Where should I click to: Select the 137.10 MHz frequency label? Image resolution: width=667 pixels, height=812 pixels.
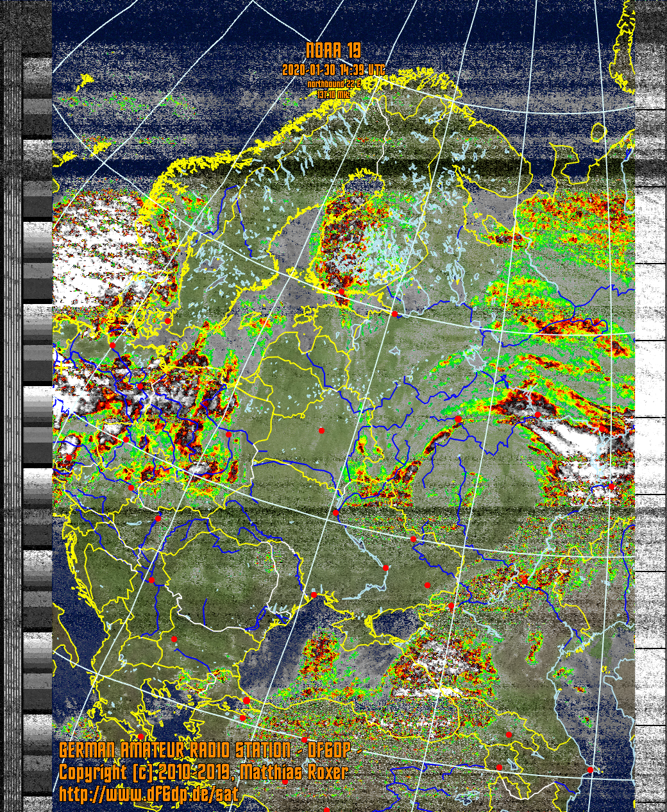(333, 94)
